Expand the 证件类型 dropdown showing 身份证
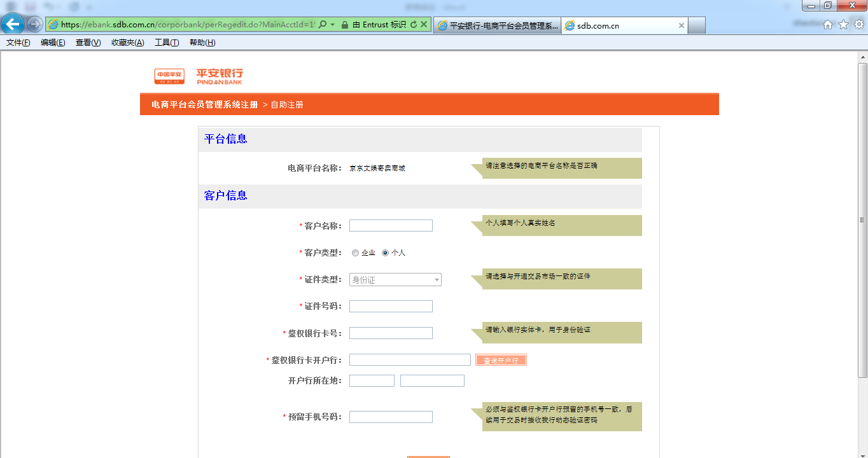The image size is (868, 458). pyautogui.click(x=395, y=280)
